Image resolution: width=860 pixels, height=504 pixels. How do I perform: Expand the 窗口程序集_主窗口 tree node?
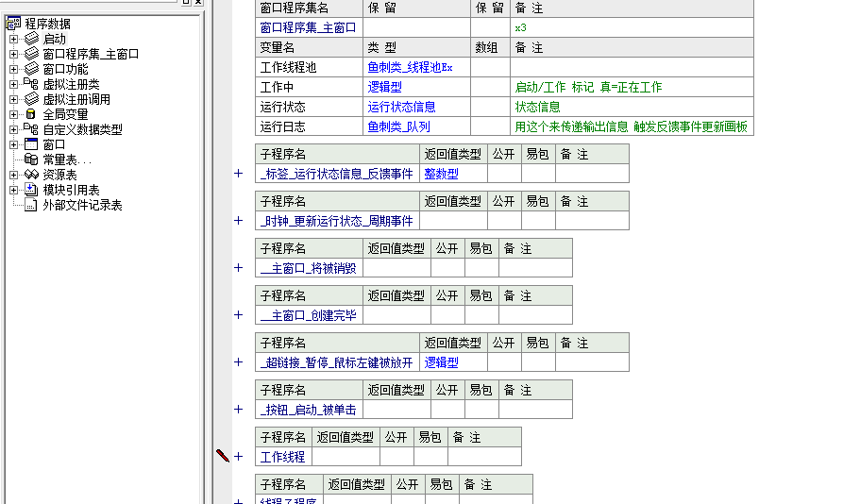click(14, 54)
